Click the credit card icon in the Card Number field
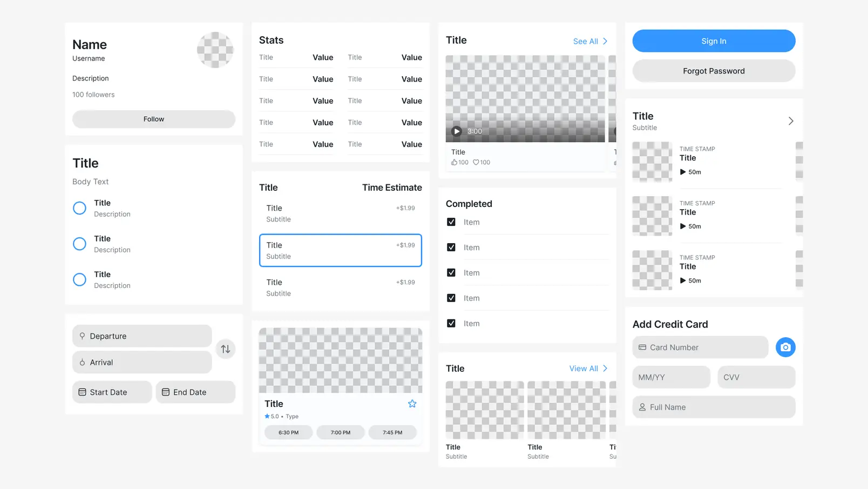868x489 pixels. pyautogui.click(x=641, y=347)
